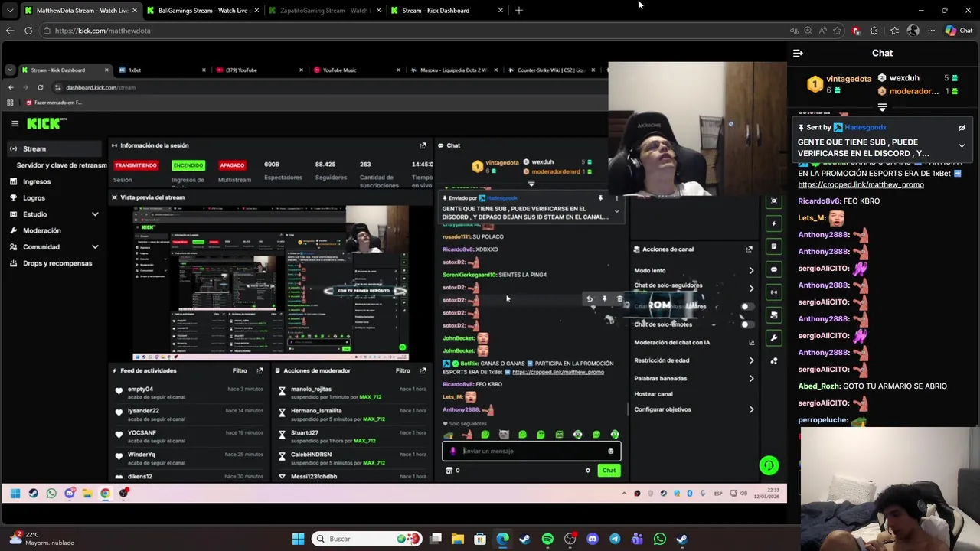Open Servidor y clave de retransmisión
980x551 pixels.
(x=61, y=165)
